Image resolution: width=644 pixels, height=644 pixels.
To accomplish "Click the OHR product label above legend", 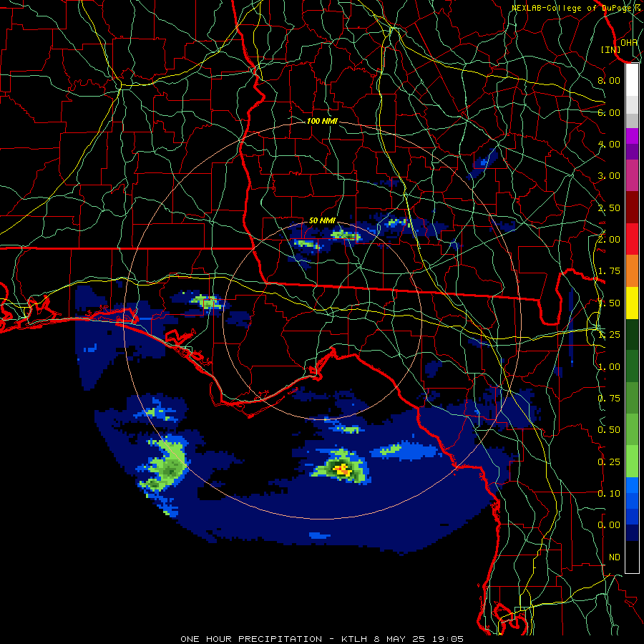I will (x=629, y=42).
